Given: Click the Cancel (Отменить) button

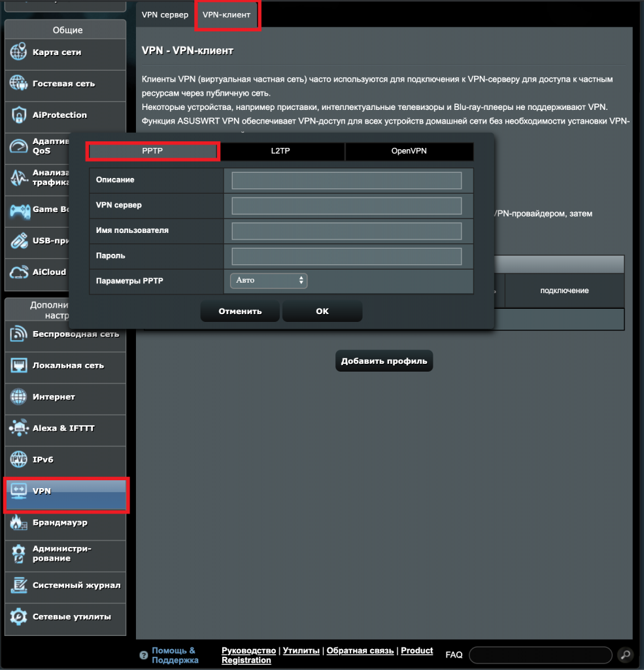Looking at the screenshot, I should (x=240, y=311).
